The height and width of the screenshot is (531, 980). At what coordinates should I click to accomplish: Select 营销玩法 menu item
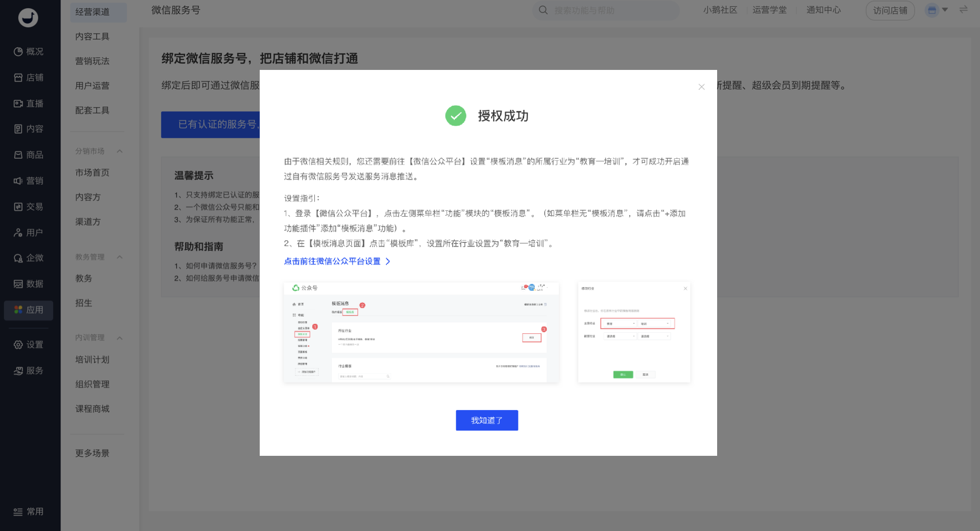[93, 61]
